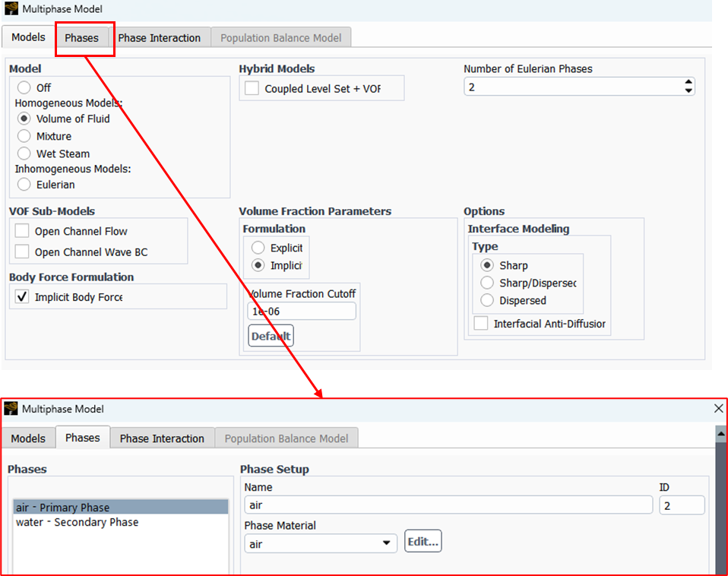Select the Eulerian model radio button
This screenshot has width=728, height=576.
click(x=24, y=185)
